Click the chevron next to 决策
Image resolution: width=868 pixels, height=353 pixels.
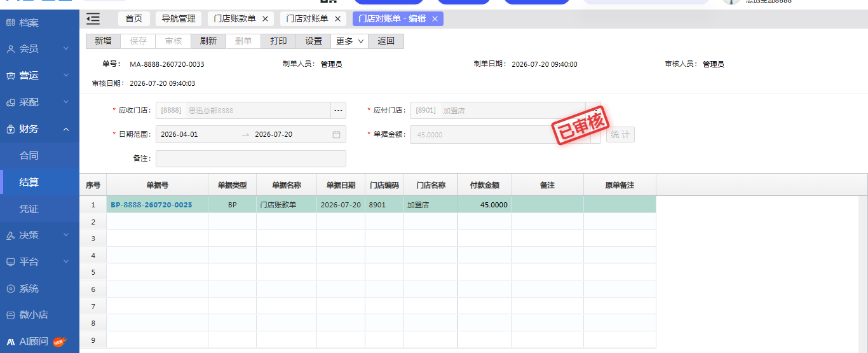coord(66,235)
